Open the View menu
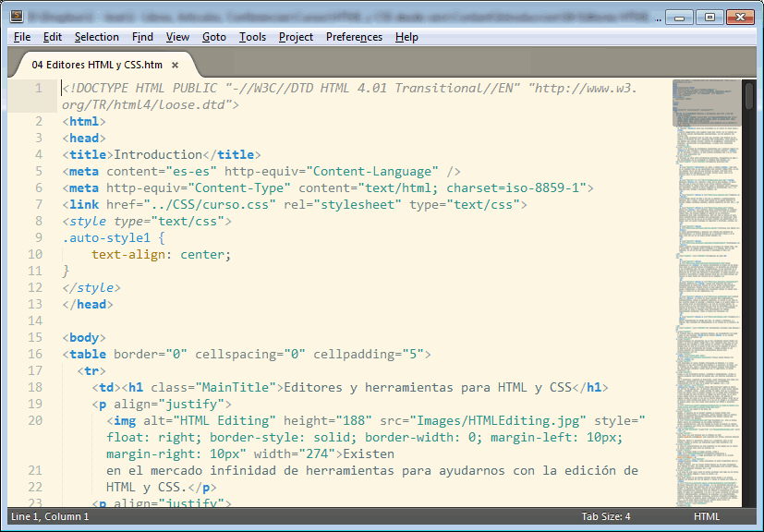 click(177, 37)
